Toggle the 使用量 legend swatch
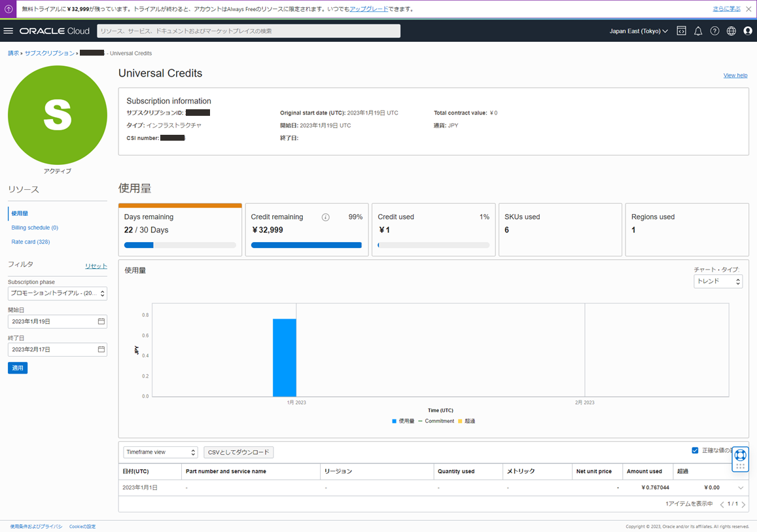This screenshot has height=532, width=757. 395,421
